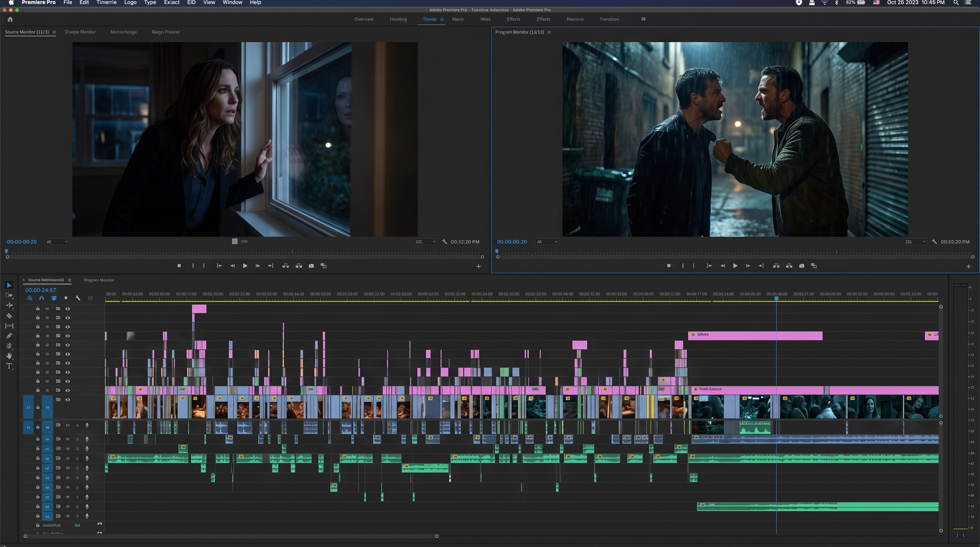980x547 pixels.
Task: Click the Add Marker icon in timeline
Action: 66,298
